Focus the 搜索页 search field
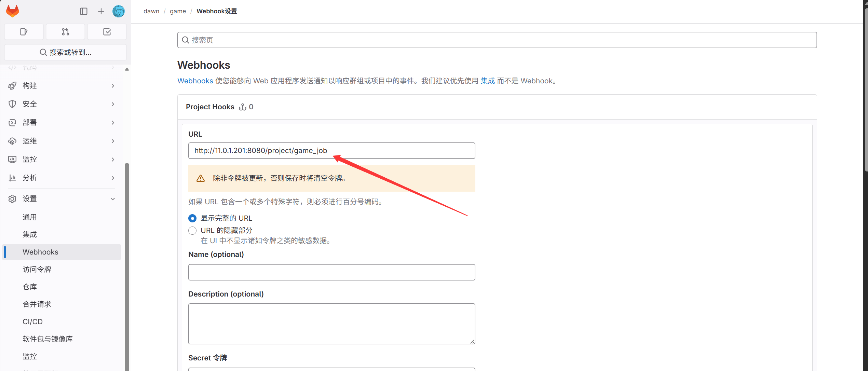Viewport: 868px width, 371px height. [497, 40]
